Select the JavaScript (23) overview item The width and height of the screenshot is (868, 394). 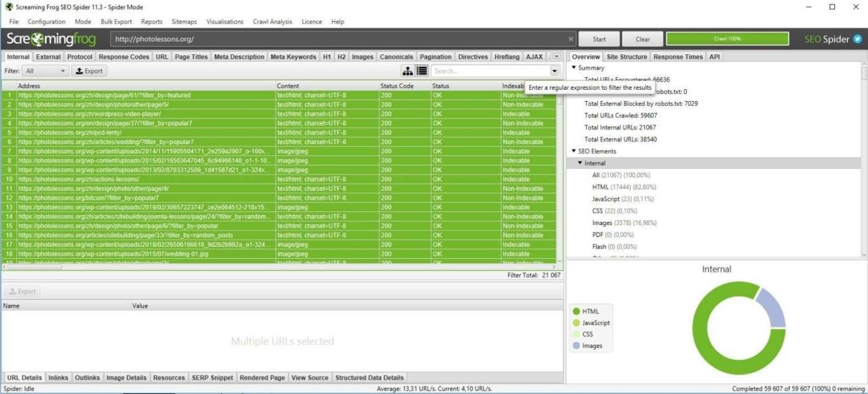[623, 199]
